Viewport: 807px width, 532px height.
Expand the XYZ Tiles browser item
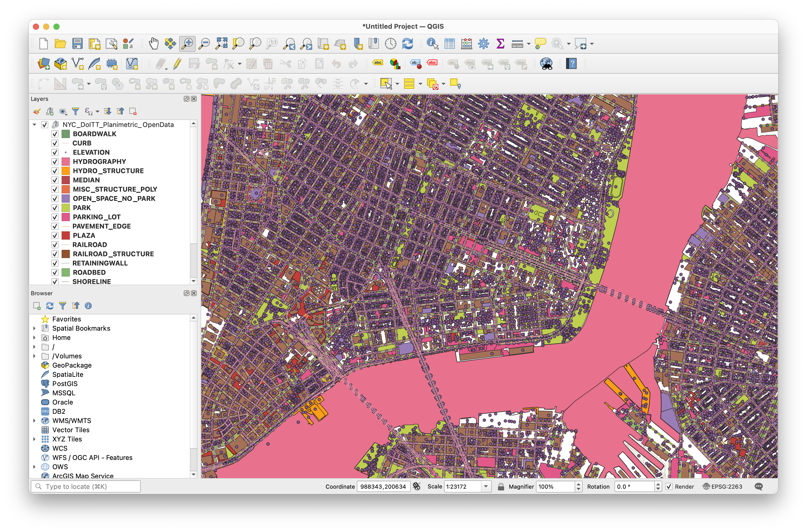(34, 439)
